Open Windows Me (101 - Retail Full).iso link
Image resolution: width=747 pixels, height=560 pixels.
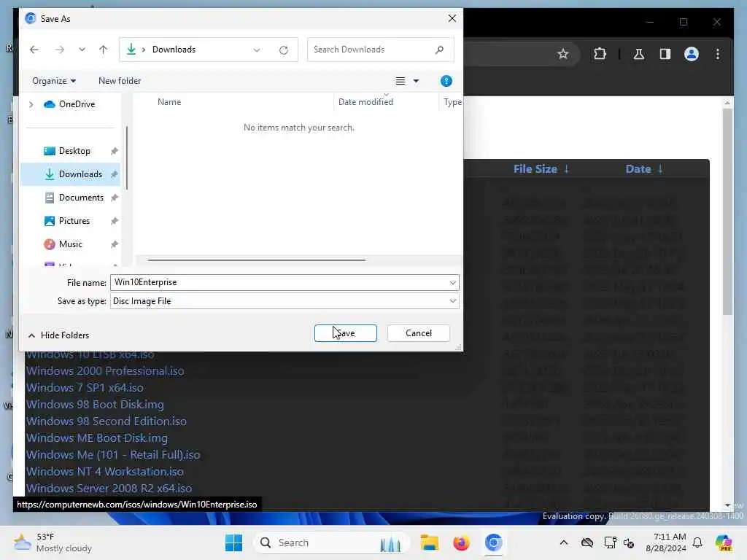pyautogui.click(x=113, y=455)
